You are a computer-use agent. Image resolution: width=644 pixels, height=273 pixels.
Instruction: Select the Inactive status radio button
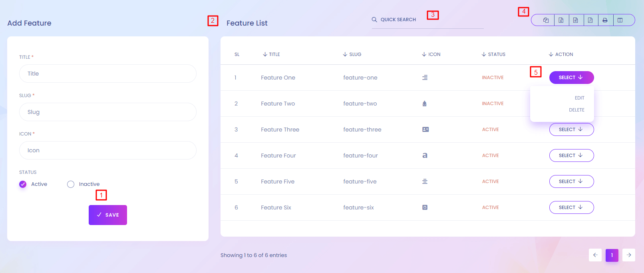(x=71, y=184)
